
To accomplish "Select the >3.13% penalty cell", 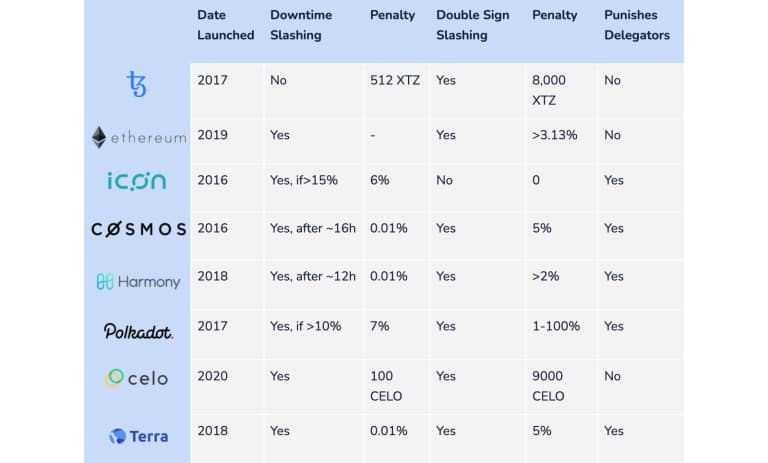I will click(x=555, y=135).
